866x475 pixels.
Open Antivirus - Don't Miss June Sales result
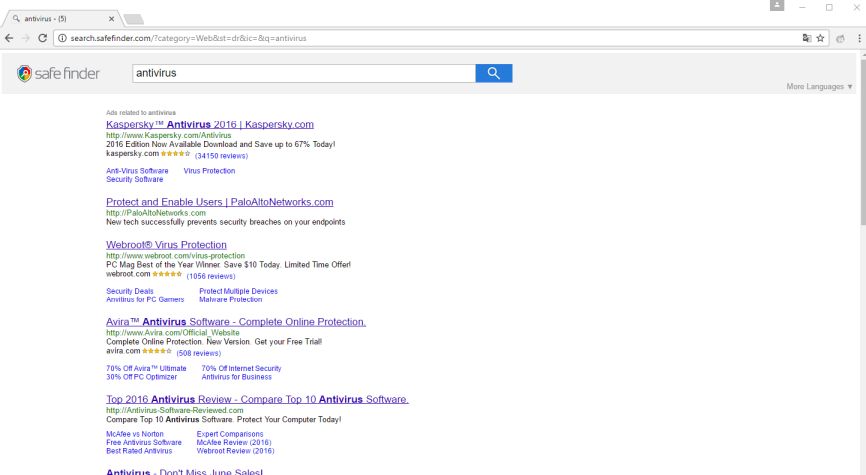pos(184,471)
